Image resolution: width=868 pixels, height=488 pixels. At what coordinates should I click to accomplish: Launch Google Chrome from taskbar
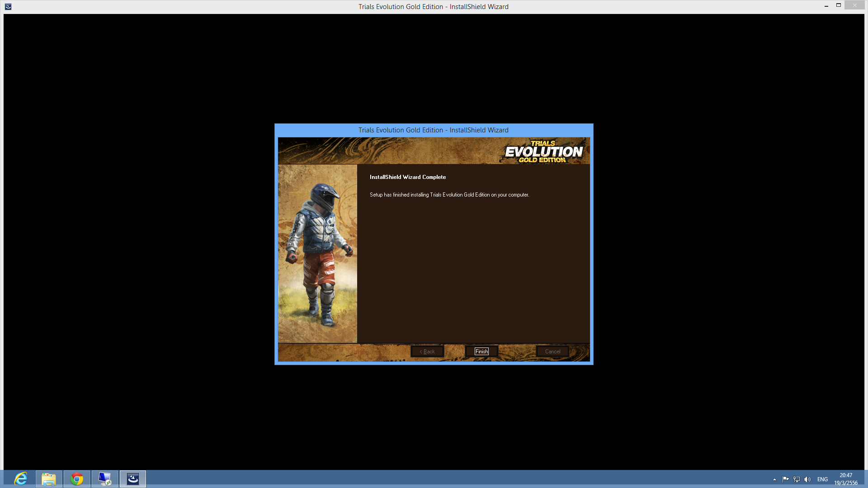[x=77, y=479]
